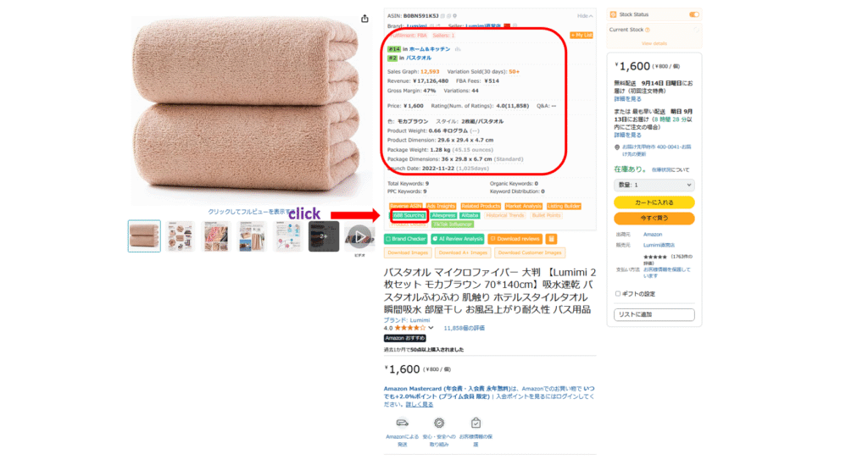Image resolution: width=868 pixels, height=460 pixels.
Task: Click the カートに入れる add-to-cart button
Action: click(654, 202)
